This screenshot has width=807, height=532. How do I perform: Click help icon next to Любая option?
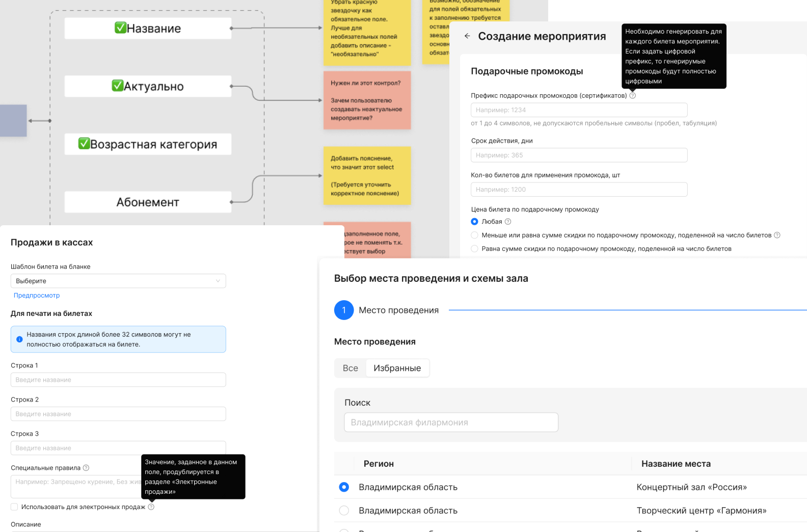tap(508, 222)
